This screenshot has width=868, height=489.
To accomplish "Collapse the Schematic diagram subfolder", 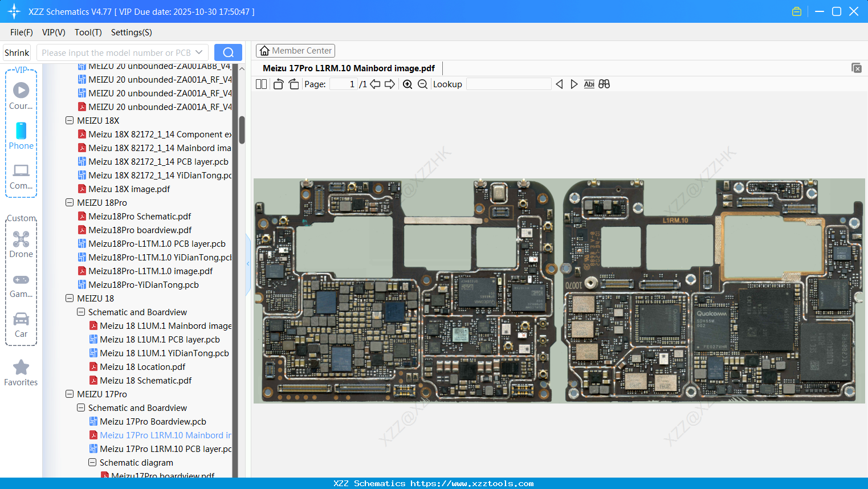I will (x=92, y=463).
